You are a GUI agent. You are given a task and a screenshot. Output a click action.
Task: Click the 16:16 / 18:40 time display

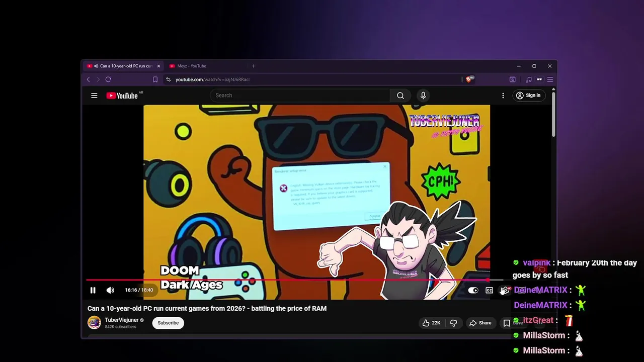139,290
